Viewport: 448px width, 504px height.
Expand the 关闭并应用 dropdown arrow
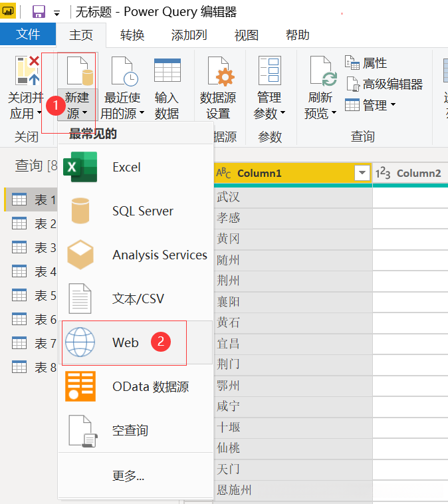point(39,113)
